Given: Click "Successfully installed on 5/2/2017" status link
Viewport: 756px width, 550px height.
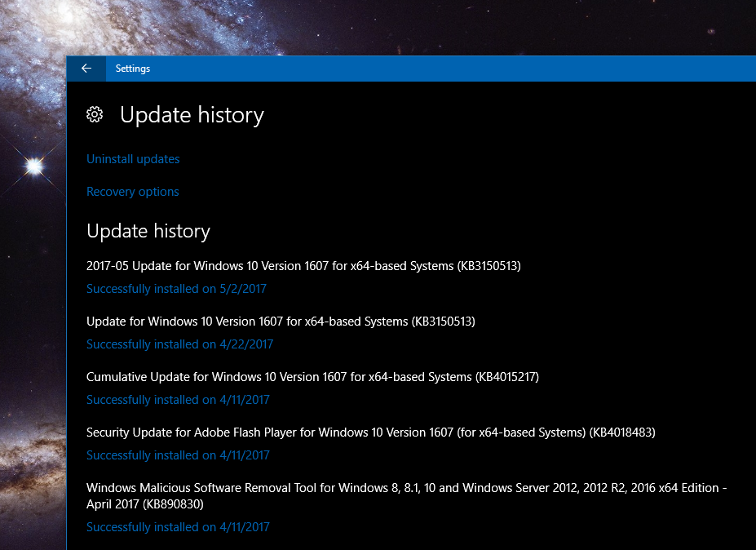Looking at the screenshot, I should (x=176, y=289).
